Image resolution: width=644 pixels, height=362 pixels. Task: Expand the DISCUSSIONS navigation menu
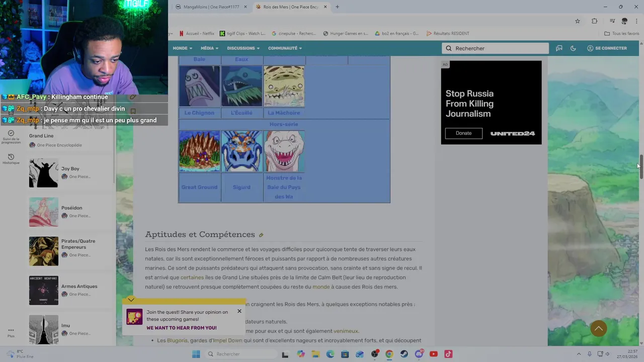pyautogui.click(x=243, y=48)
